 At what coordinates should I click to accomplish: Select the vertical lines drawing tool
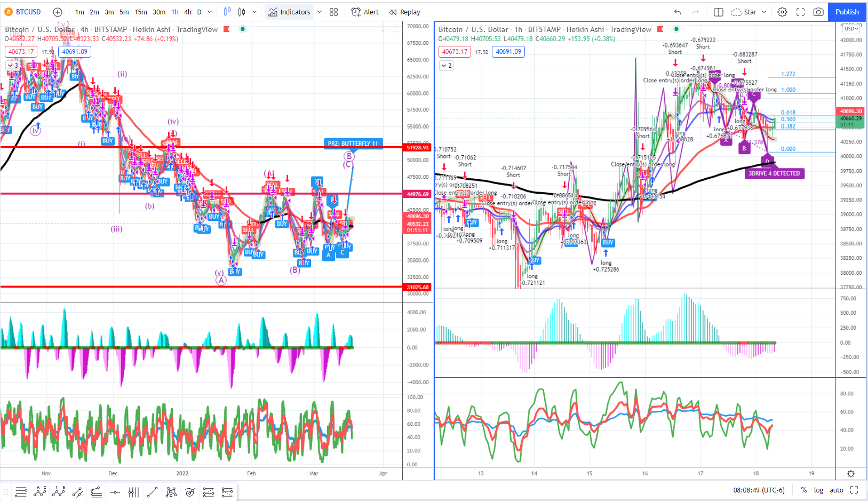point(133,492)
